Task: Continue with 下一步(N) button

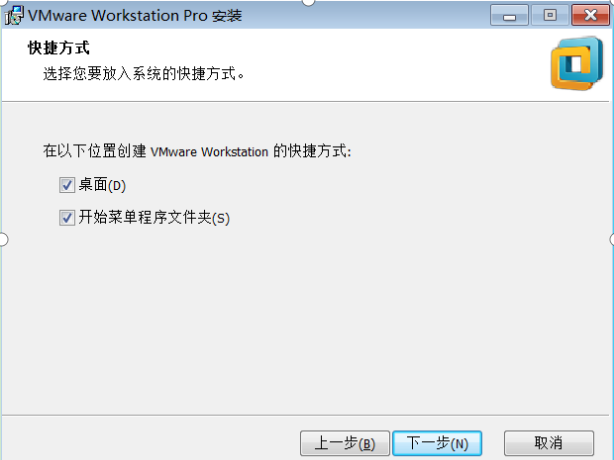Action: click(x=437, y=443)
